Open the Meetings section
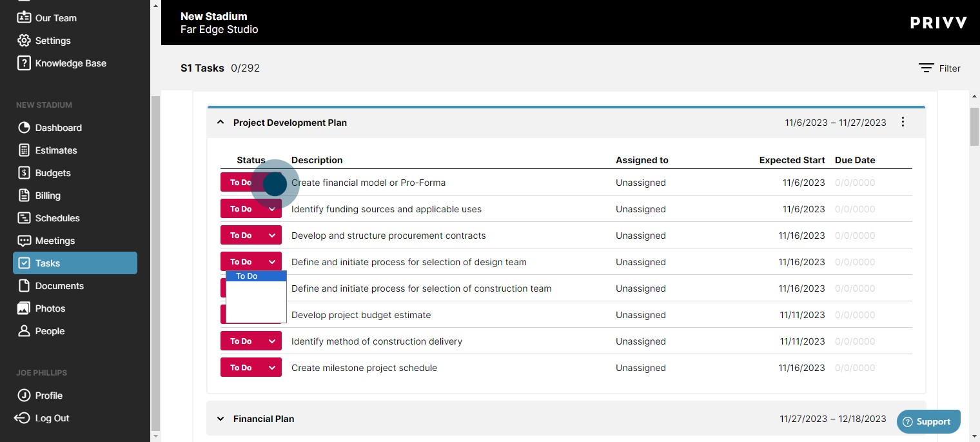Screen dimensions: 980x442 tap(75, 241)
